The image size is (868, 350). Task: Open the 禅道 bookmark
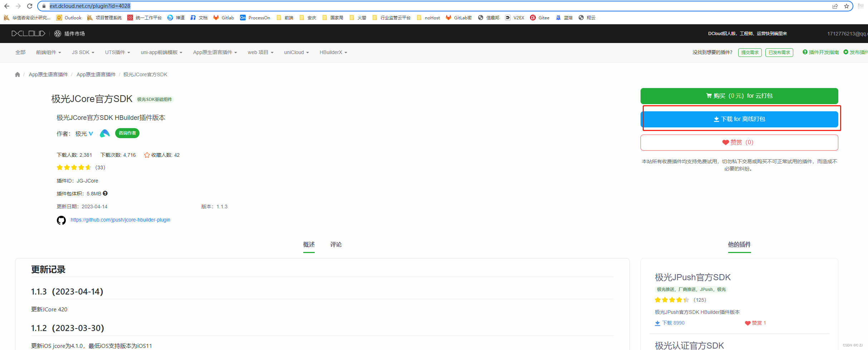pos(176,18)
